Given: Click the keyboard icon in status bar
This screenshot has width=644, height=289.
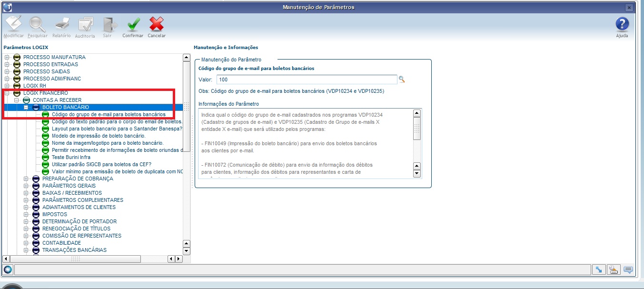Looking at the screenshot, I should [614, 270].
